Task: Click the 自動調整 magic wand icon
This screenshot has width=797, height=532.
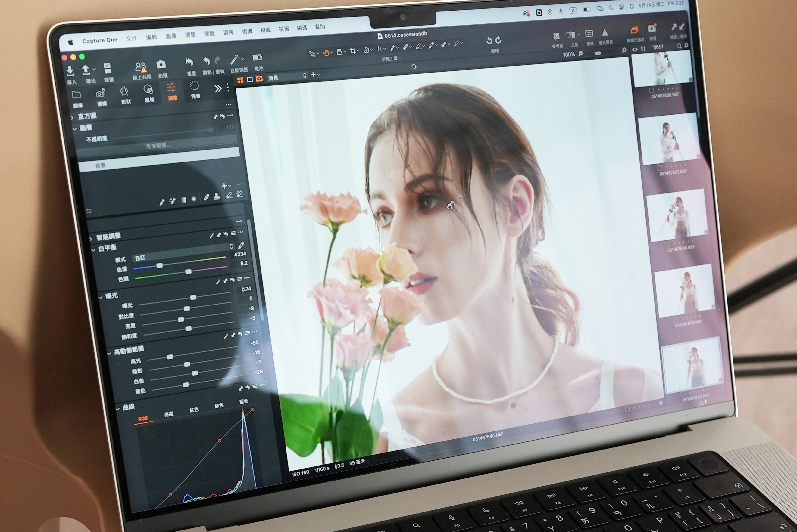Action: click(x=234, y=60)
